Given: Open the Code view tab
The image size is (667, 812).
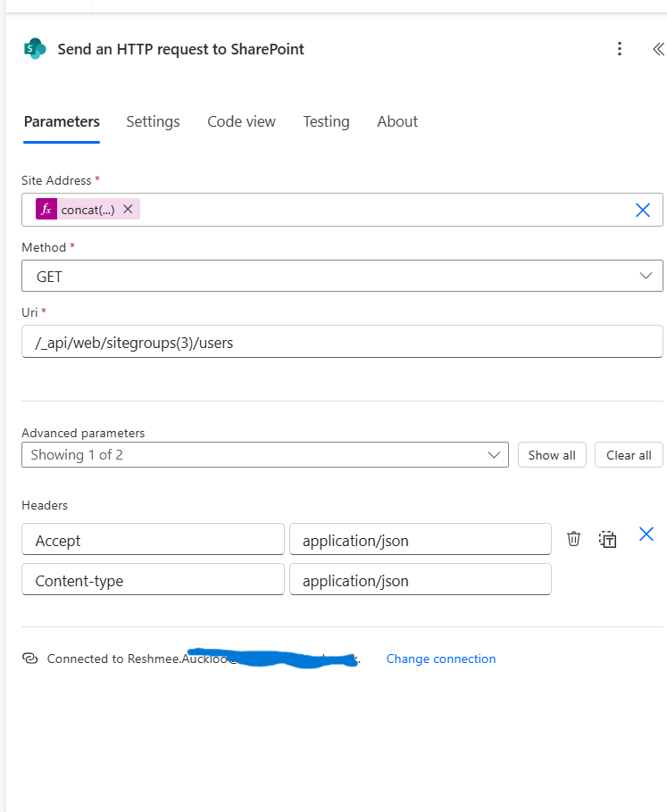Looking at the screenshot, I should pos(241,121).
